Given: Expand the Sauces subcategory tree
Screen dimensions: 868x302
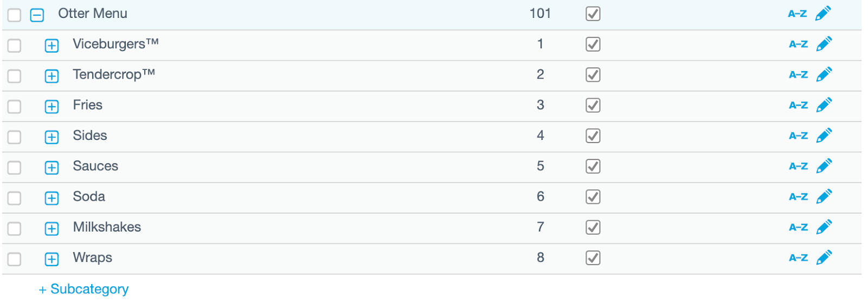Looking at the screenshot, I should 52,168.
